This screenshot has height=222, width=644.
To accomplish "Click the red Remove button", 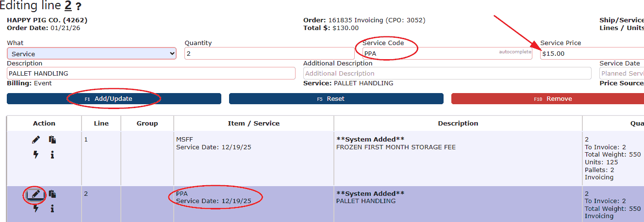I will point(547,99).
